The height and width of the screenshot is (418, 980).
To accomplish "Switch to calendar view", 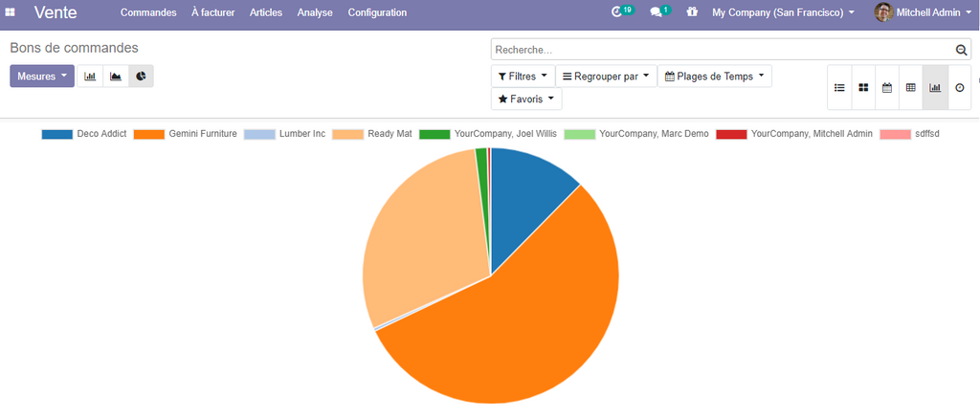I will point(887,87).
